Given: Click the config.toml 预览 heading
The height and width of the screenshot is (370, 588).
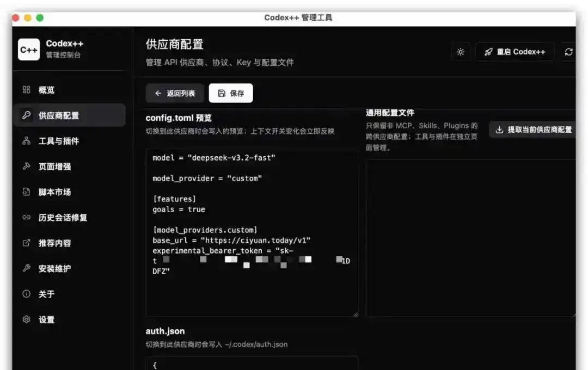Looking at the screenshot, I should [x=179, y=118].
